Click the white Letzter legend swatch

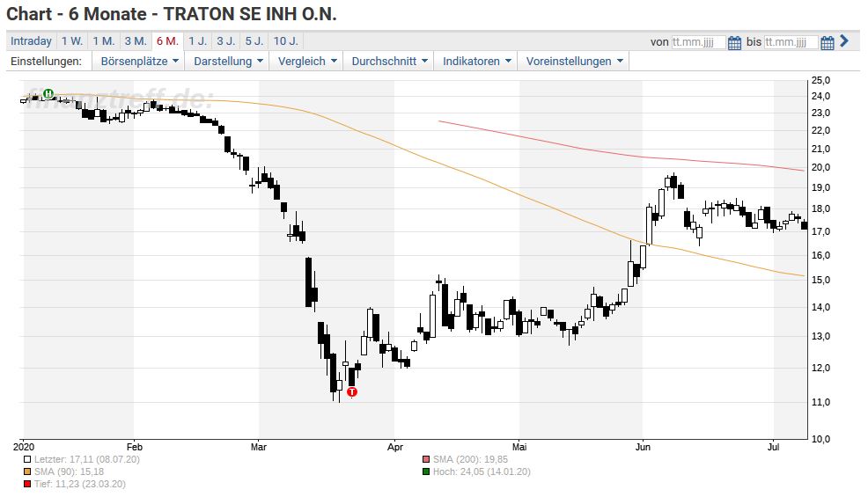27,459
